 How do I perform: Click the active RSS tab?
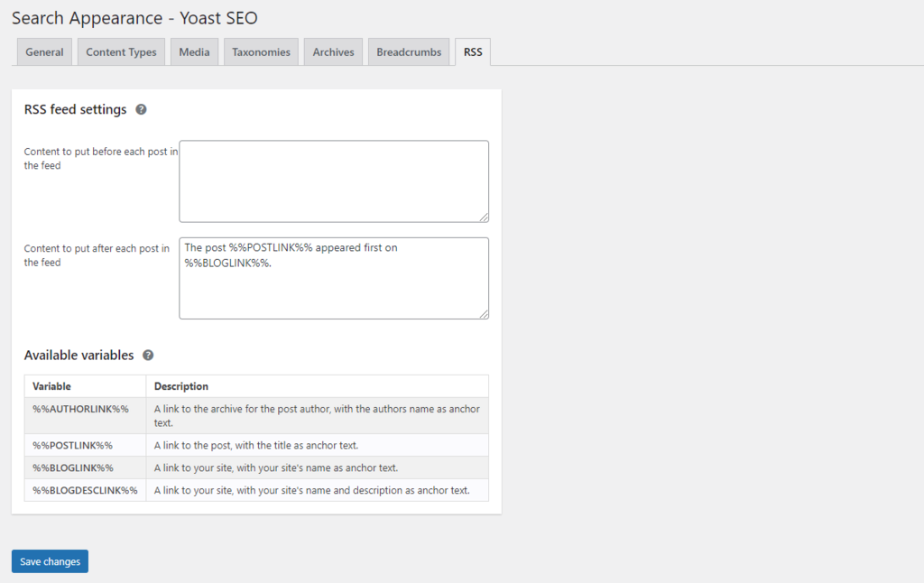point(472,51)
